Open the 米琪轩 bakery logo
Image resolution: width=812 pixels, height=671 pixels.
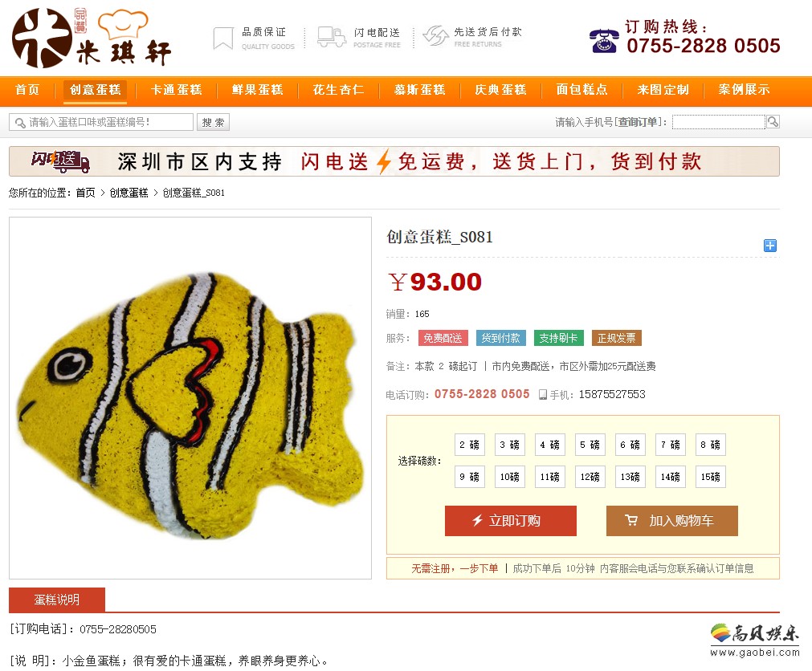(91, 38)
